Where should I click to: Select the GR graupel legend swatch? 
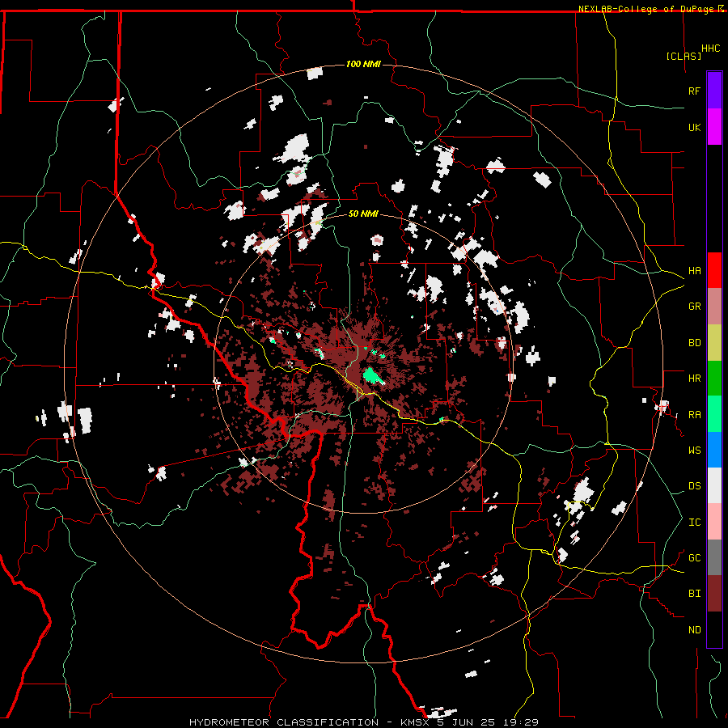click(x=714, y=307)
